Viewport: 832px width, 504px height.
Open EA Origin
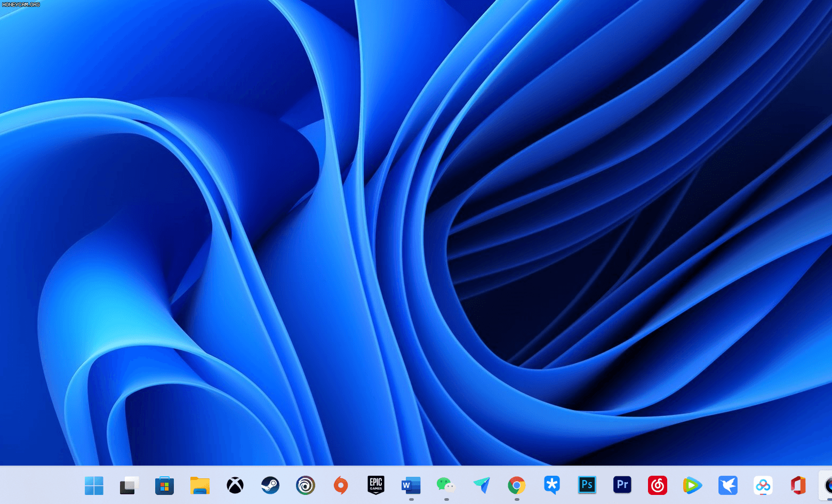(x=340, y=485)
